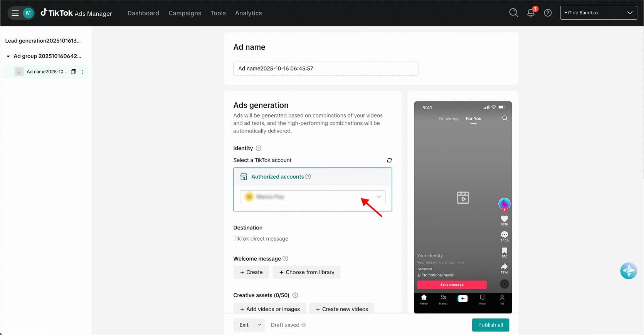This screenshot has width=644, height=335.
Task: Check the box next to the ad name in the sidebar
Action: coord(19,72)
